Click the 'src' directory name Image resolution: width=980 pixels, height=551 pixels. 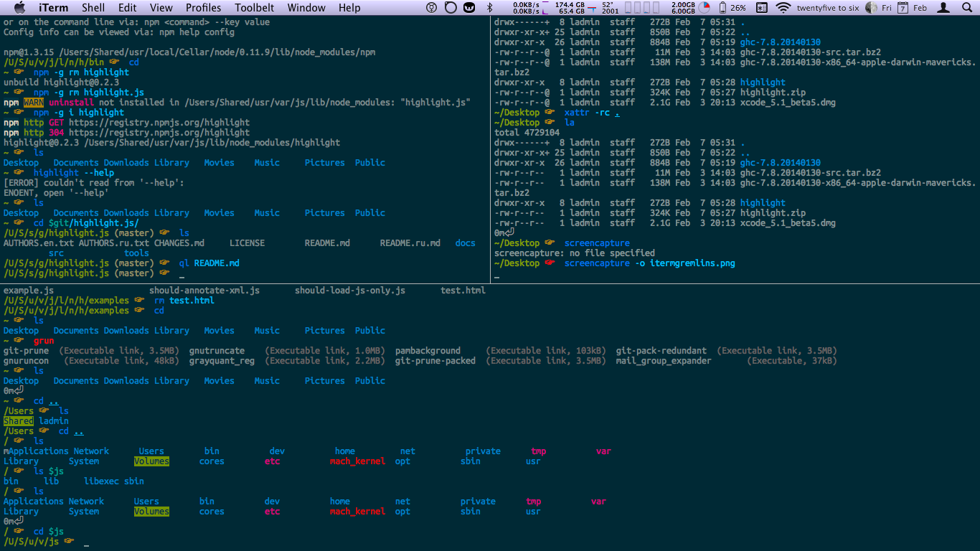pyautogui.click(x=56, y=253)
